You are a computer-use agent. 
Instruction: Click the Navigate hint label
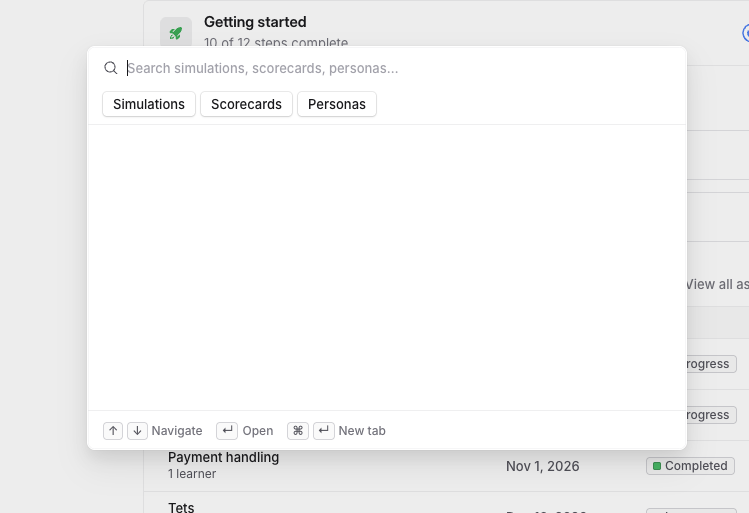click(x=177, y=431)
